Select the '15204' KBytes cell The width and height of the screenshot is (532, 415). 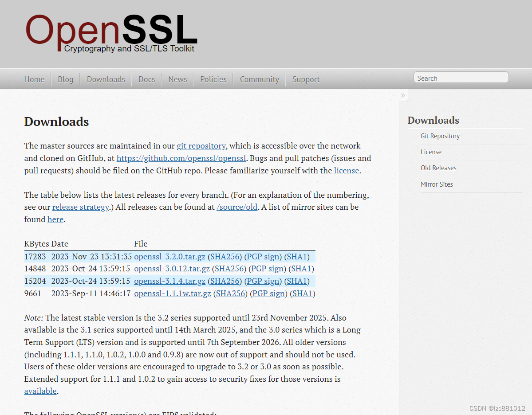coord(35,281)
